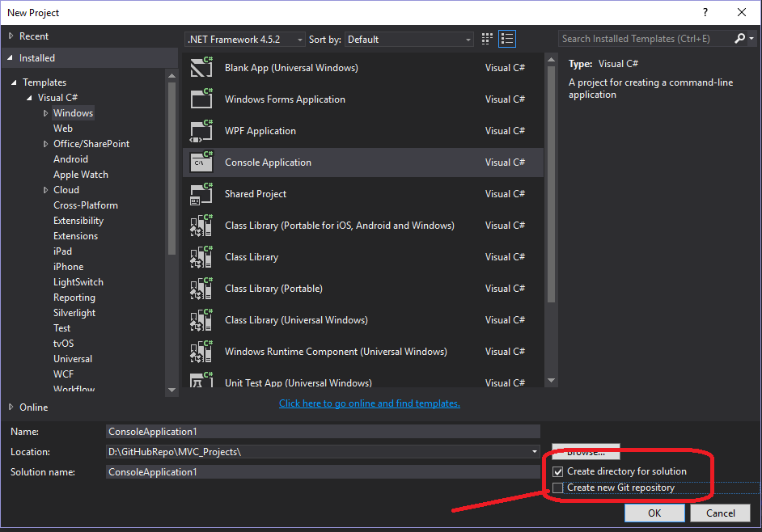Collapse the Templates tree node
762x532 pixels.
[x=14, y=82]
